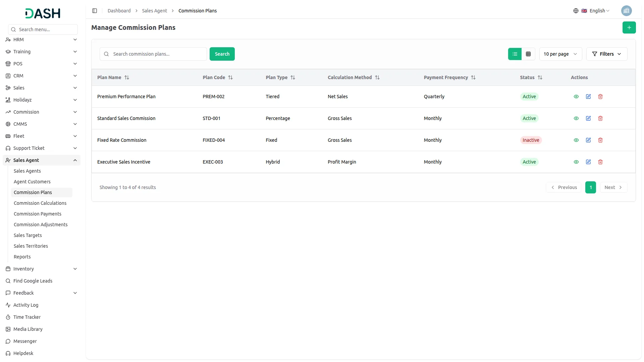Expand the Filters dropdown
The height and width of the screenshot is (362, 644).
click(606, 54)
